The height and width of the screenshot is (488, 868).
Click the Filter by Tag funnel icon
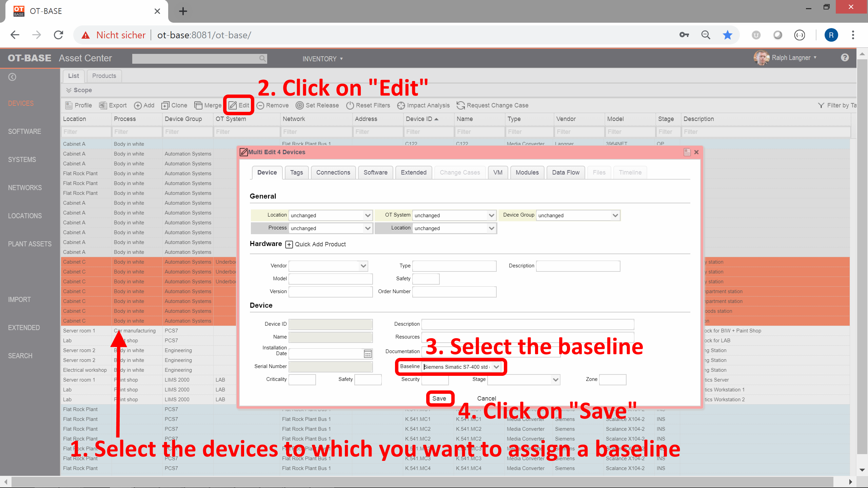tap(821, 105)
